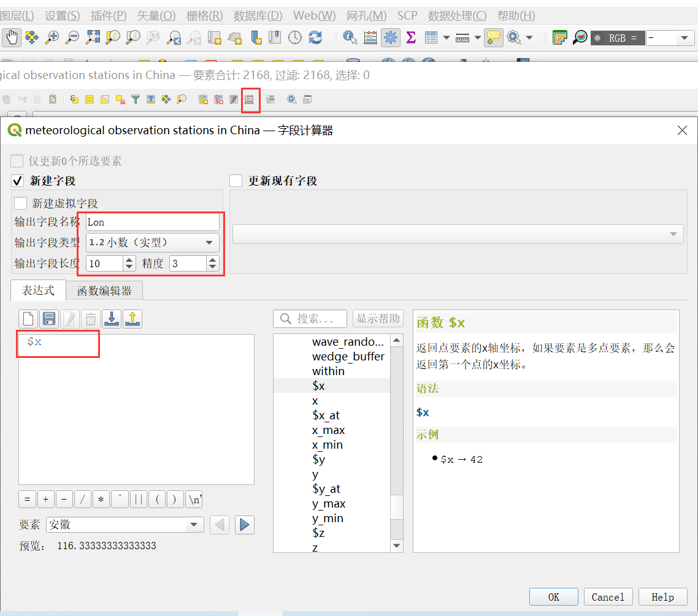
Task: Go to next feature preview arrow
Action: pos(244,525)
